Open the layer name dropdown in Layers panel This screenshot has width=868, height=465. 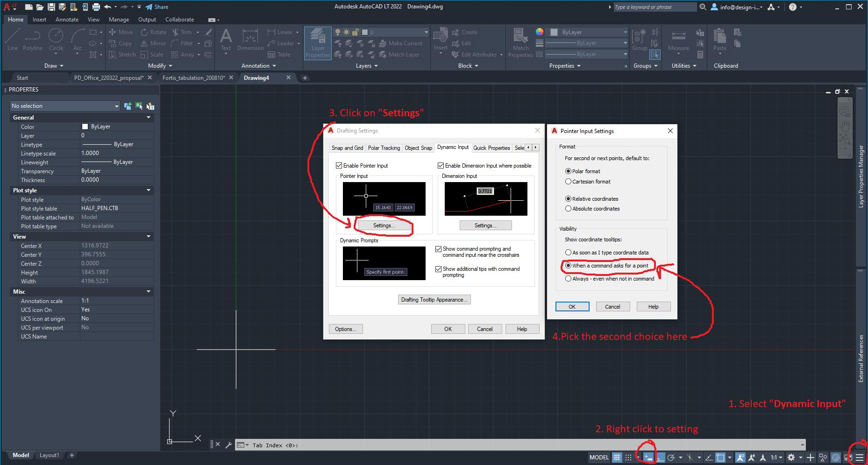(426, 32)
